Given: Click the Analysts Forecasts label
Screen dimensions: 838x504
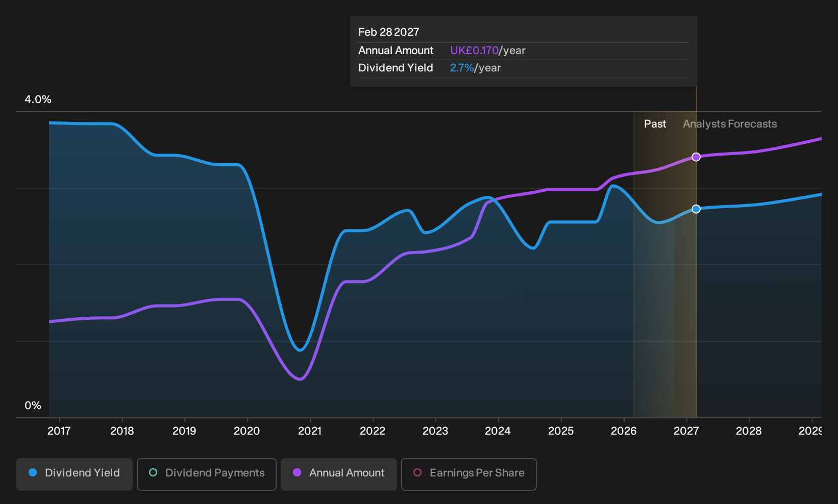Looking at the screenshot, I should point(730,124).
